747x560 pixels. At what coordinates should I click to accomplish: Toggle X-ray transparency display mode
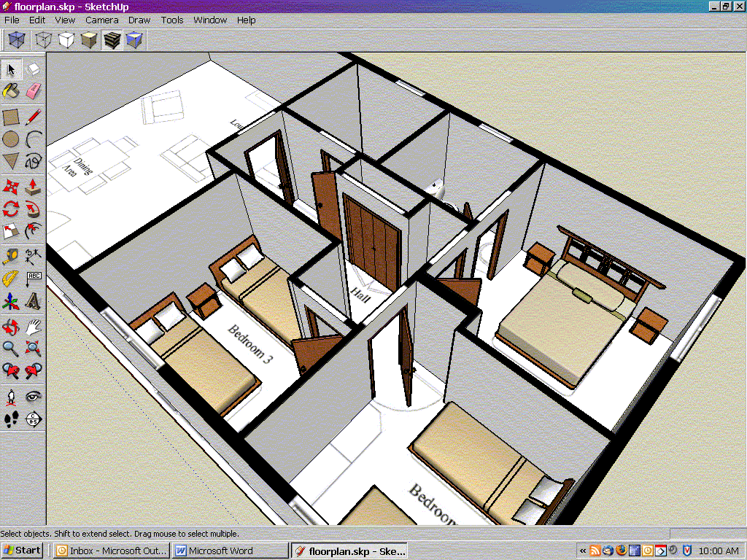click(16, 39)
